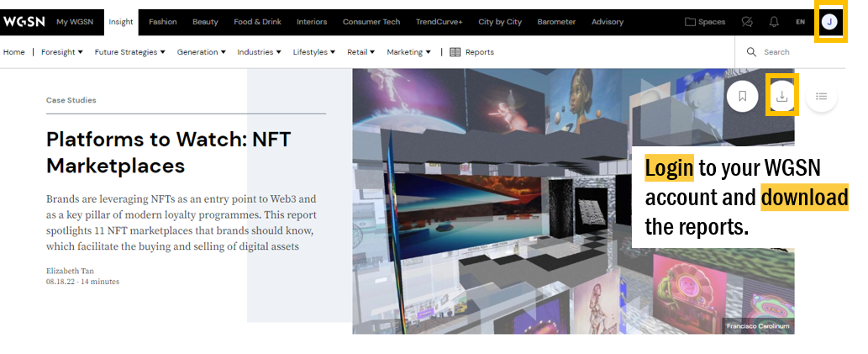Bookmark this report
The image size is (868, 354).
742,96
